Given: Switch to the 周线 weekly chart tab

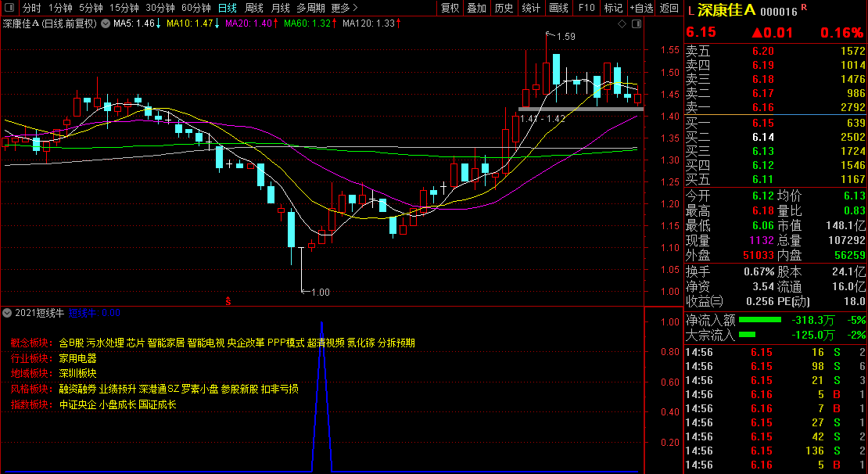Looking at the screenshot, I should 254,8.
